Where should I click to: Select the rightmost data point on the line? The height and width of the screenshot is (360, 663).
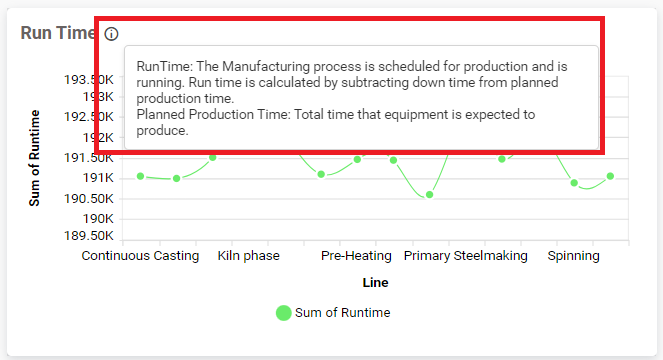click(610, 176)
